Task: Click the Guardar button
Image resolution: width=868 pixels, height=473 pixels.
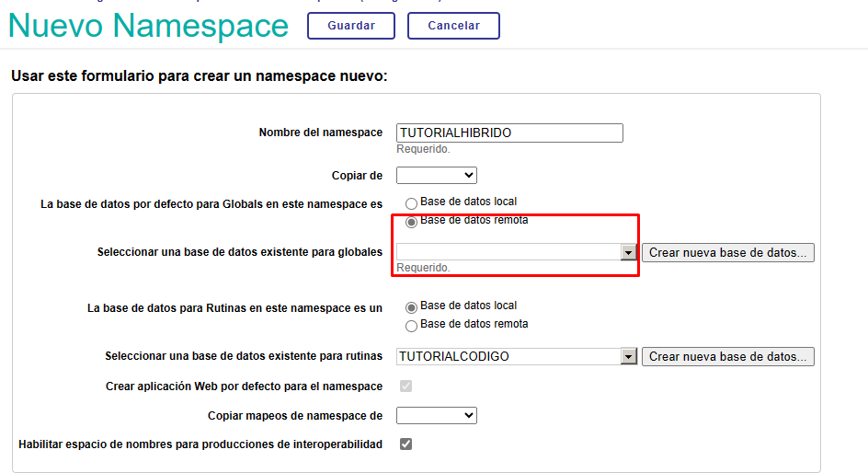Action: (x=350, y=26)
